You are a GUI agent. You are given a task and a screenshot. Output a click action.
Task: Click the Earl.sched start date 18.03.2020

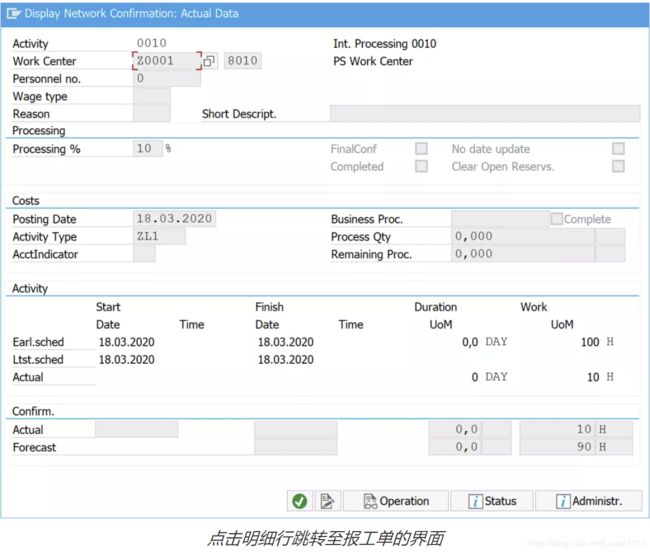pyautogui.click(x=126, y=342)
